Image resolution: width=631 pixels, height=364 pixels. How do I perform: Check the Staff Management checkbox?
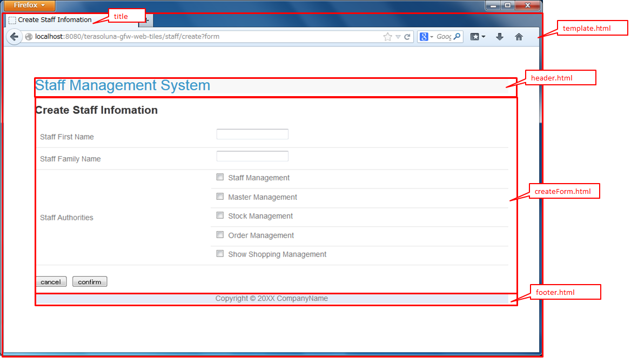pos(220,177)
